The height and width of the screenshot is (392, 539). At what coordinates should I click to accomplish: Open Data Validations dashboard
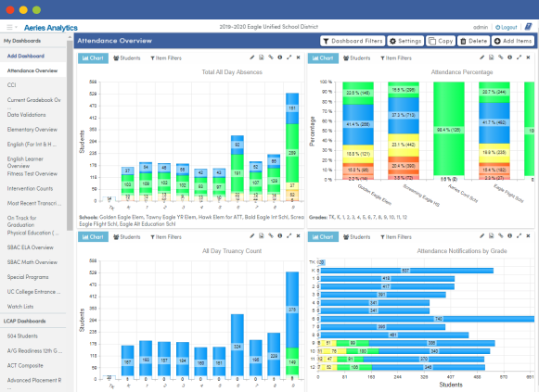pos(27,115)
